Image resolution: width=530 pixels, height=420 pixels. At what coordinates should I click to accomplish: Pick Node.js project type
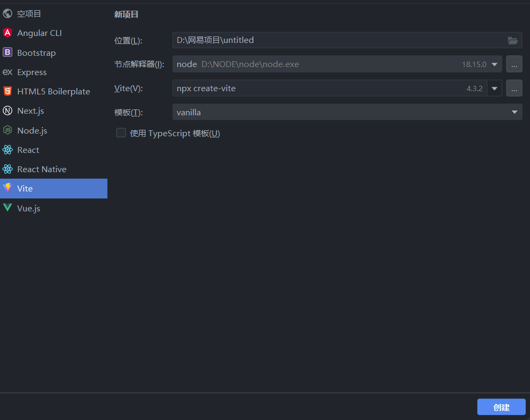click(x=54, y=130)
